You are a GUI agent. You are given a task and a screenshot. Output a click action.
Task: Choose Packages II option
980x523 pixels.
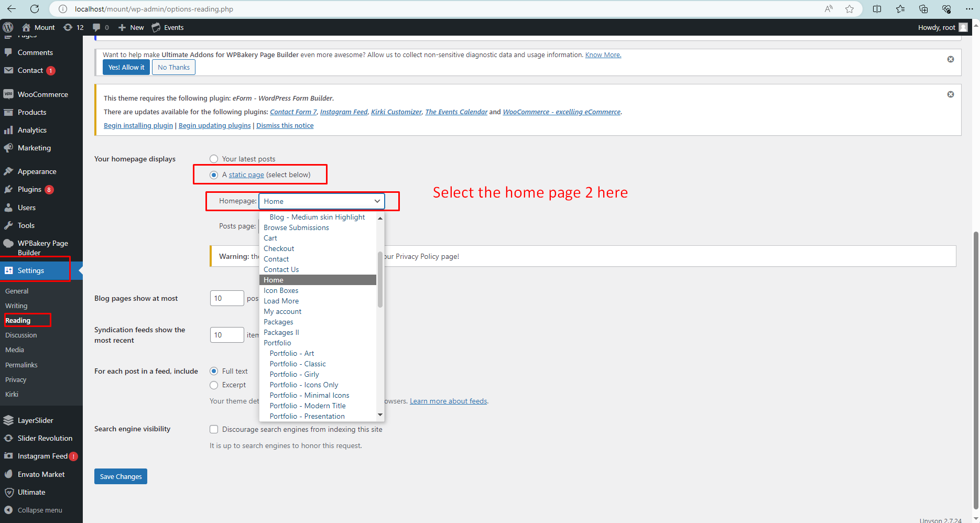pyautogui.click(x=318, y=332)
